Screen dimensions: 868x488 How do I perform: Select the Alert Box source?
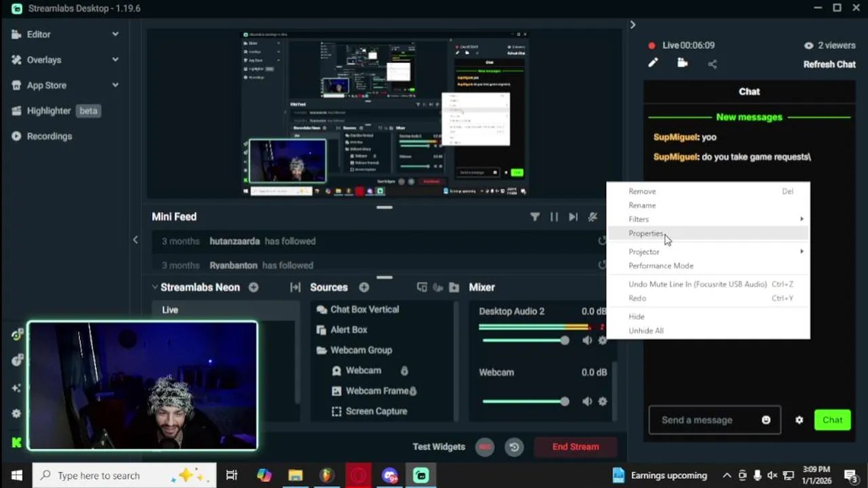[x=349, y=329]
